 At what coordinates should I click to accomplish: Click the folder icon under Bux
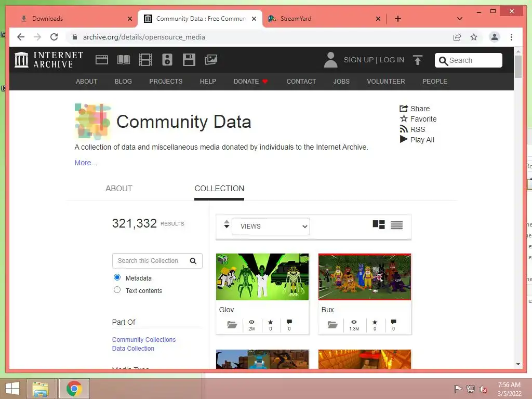pyautogui.click(x=332, y=325)
